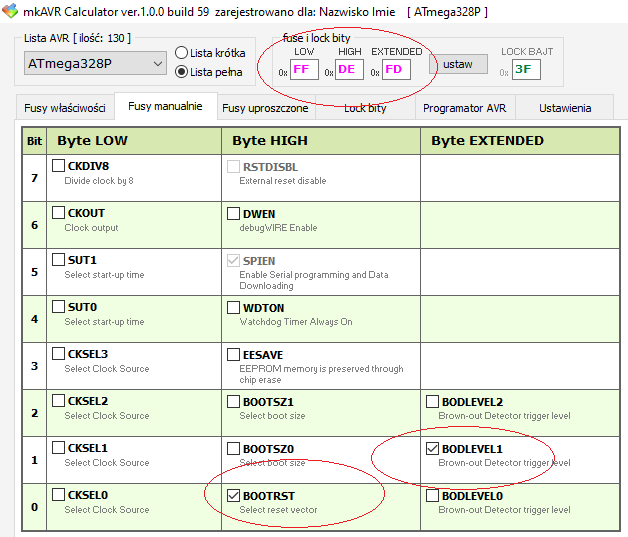Select the Lista krótka radio button
This screenshot has height=537, width=628.
[181, 52]
